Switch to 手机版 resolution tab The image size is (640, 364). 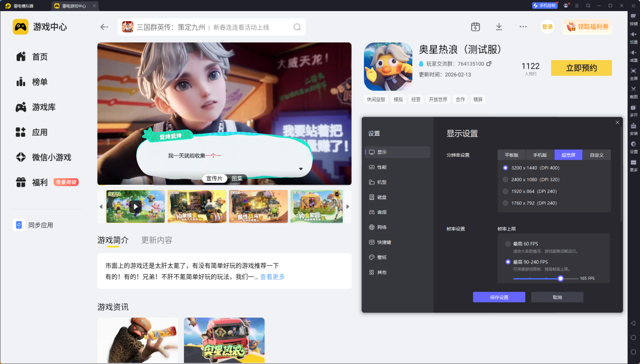coord(540,155)
